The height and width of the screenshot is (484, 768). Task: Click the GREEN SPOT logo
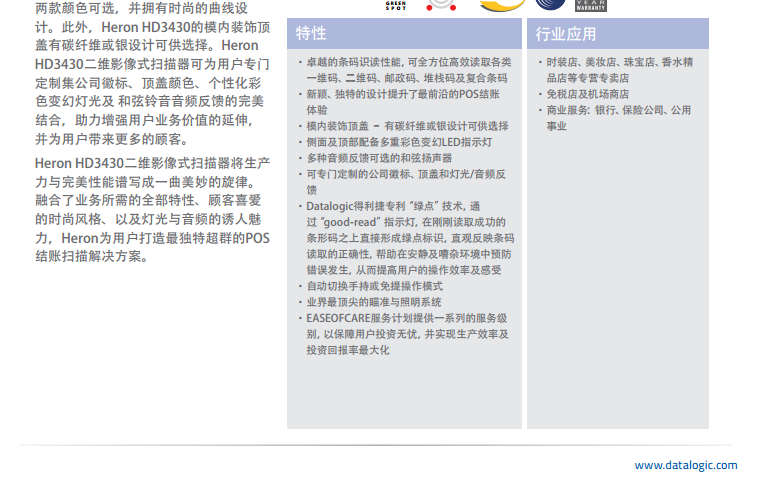click(x=396, y=5)
